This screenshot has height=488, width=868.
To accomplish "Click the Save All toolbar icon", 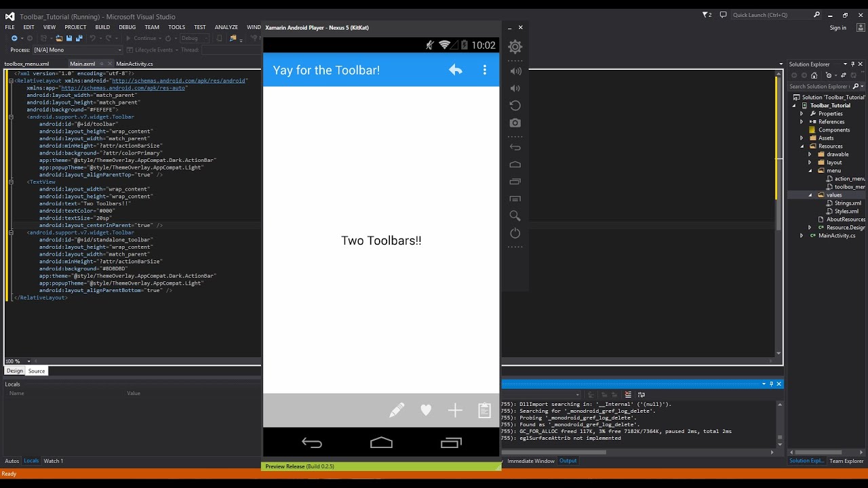I will (79, 39).
